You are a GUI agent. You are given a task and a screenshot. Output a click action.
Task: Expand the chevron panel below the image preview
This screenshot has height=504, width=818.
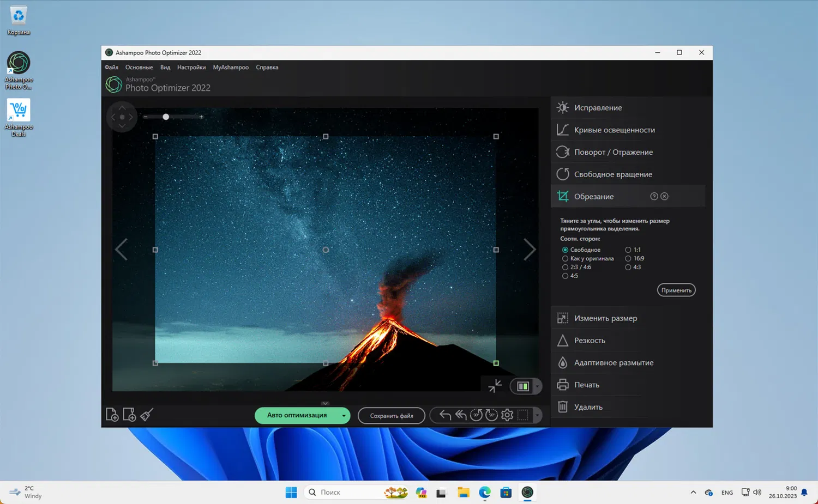325,403
